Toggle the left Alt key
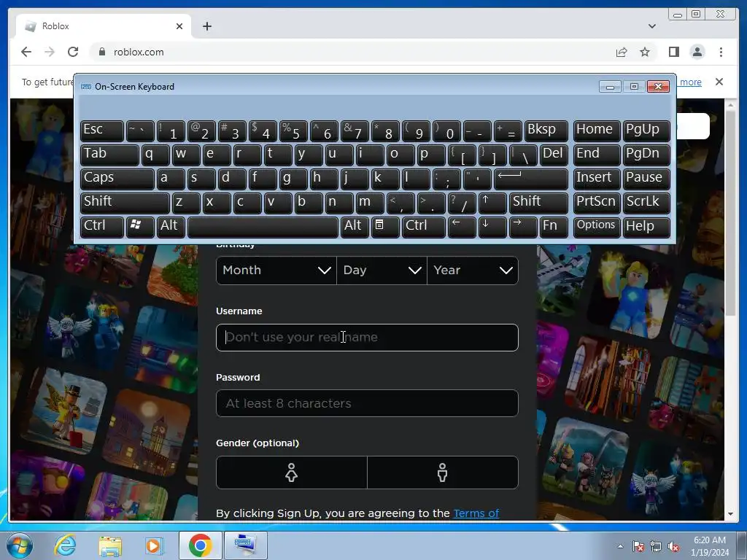Screen dimensions: 747x560 171,227
